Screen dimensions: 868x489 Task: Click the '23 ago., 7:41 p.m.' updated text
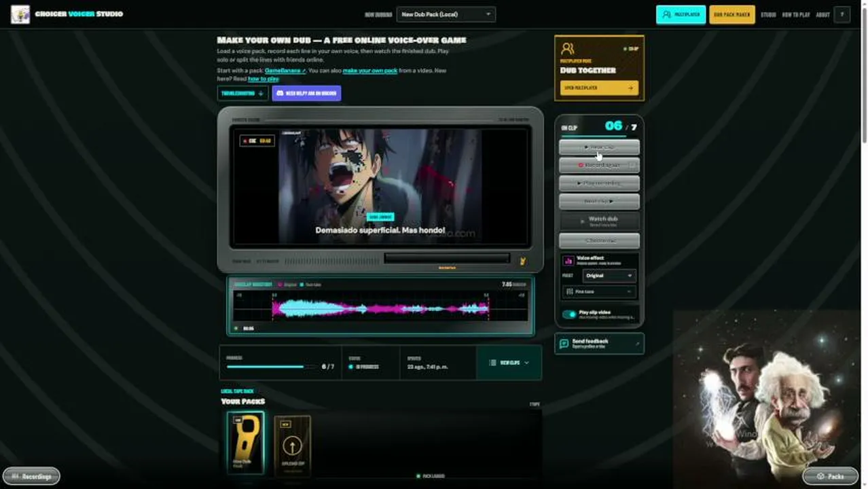tap(427, 367)
